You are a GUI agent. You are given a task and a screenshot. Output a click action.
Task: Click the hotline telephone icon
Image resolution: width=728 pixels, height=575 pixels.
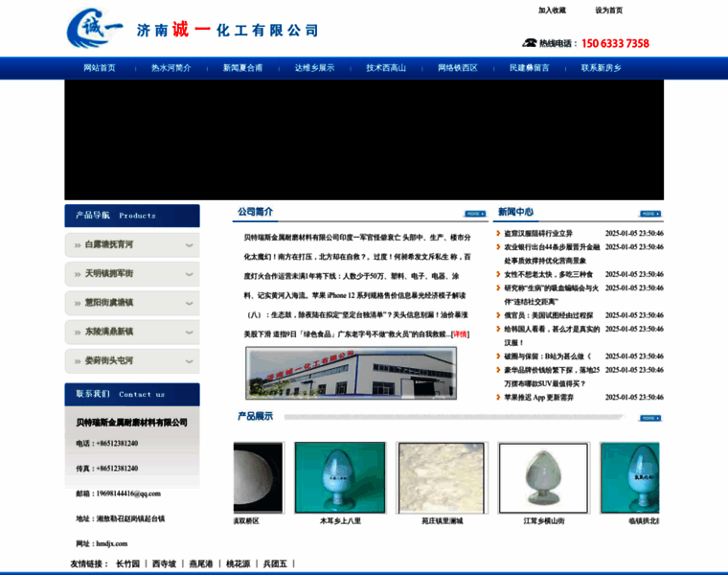coord(529,43)
